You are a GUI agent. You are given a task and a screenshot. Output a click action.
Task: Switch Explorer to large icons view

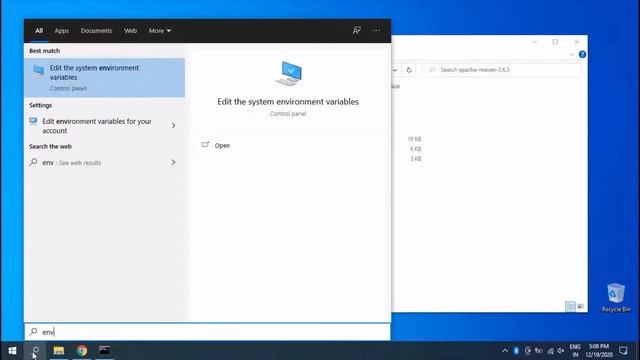pos(580,306)
